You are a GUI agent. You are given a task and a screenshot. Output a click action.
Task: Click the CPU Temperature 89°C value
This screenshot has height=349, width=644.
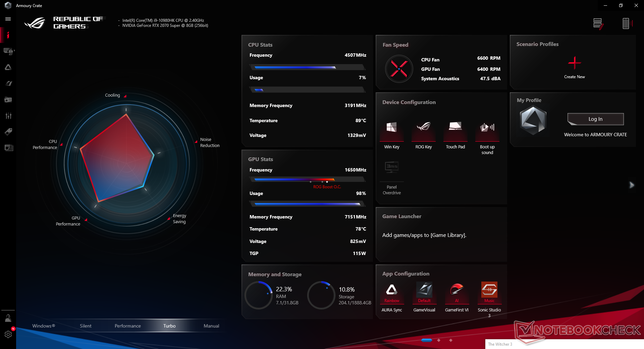(x=361, y=120)
